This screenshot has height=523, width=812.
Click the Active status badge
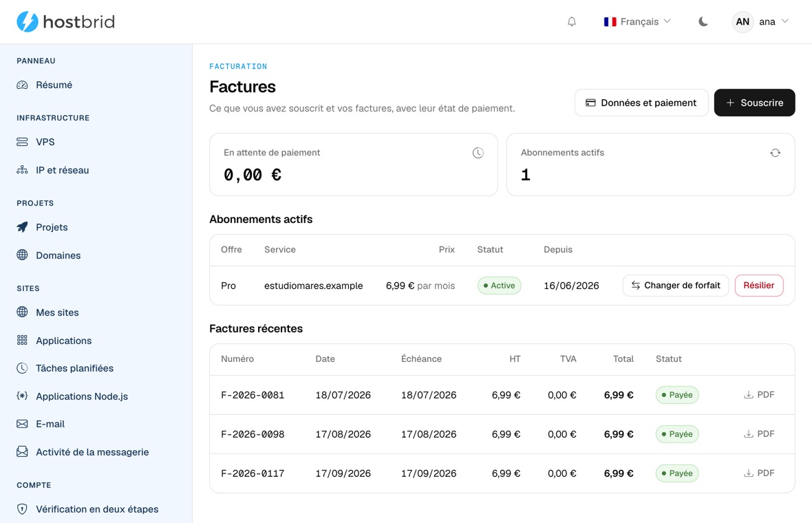[x=499, y=286]
